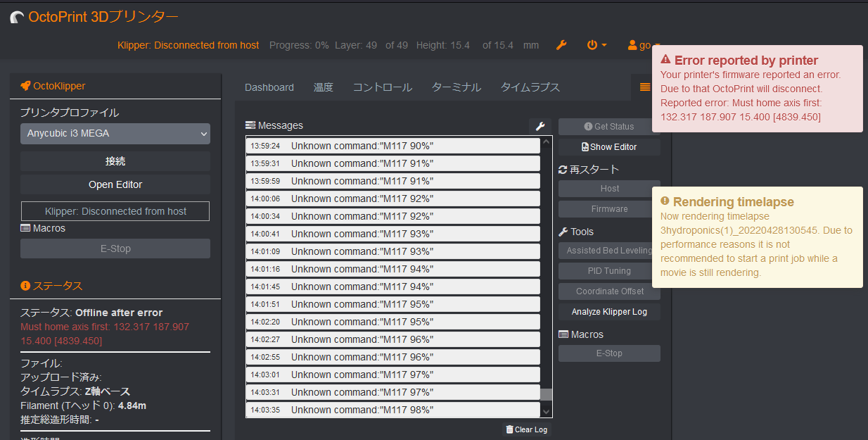
Task: Open the ターミナル tab
Action: click(457, 87)
